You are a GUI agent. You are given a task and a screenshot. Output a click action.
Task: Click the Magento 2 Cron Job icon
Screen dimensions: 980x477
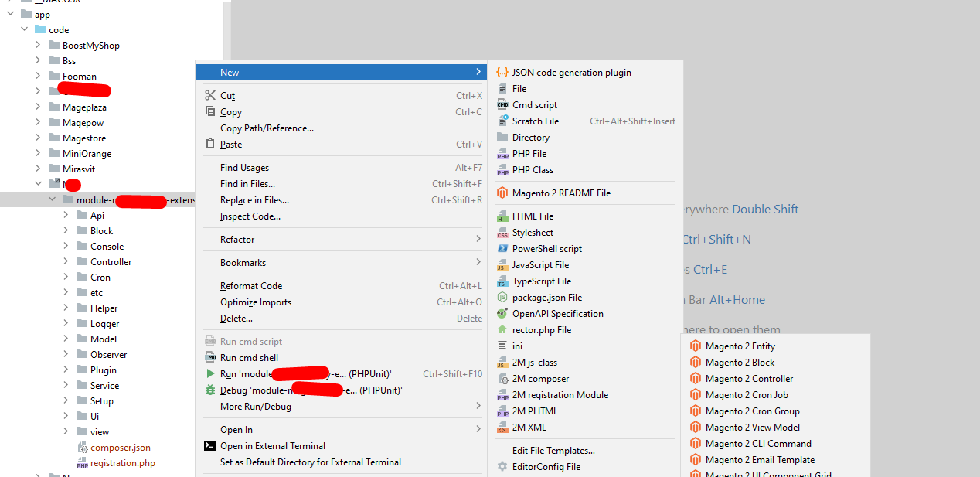tap(696, 394)
